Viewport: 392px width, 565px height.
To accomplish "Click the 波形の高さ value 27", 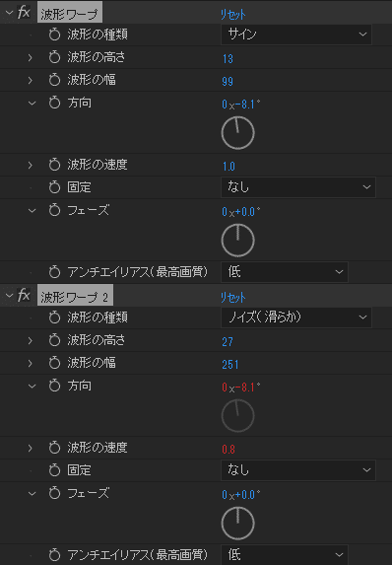I will pos(228,341).
